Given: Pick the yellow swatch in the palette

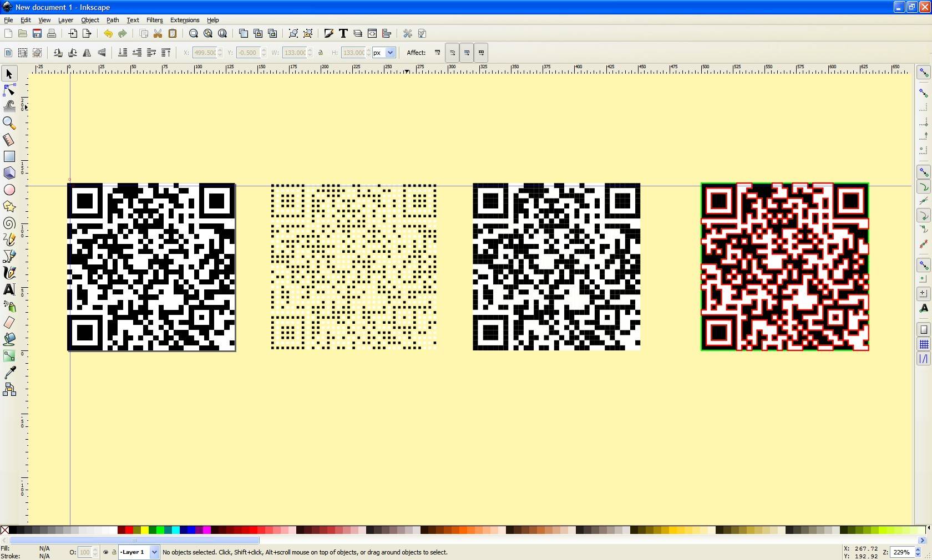Looking at the screenshot, I should 145,531.
